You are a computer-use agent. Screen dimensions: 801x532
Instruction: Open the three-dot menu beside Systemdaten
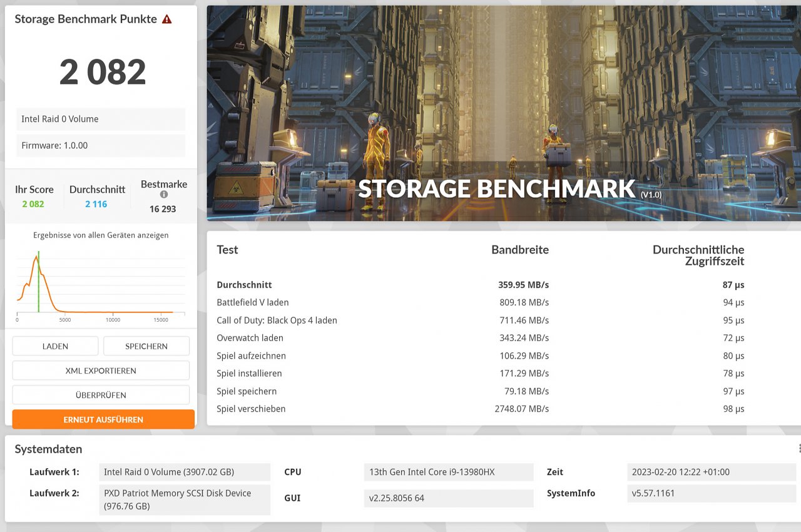click(x=799, y=449)
